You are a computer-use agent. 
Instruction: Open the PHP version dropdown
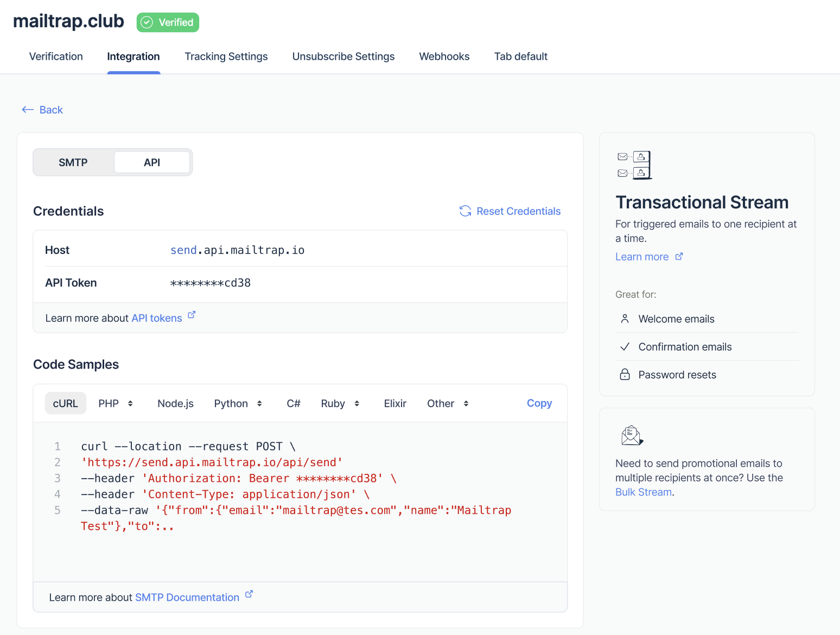(115, 403)
